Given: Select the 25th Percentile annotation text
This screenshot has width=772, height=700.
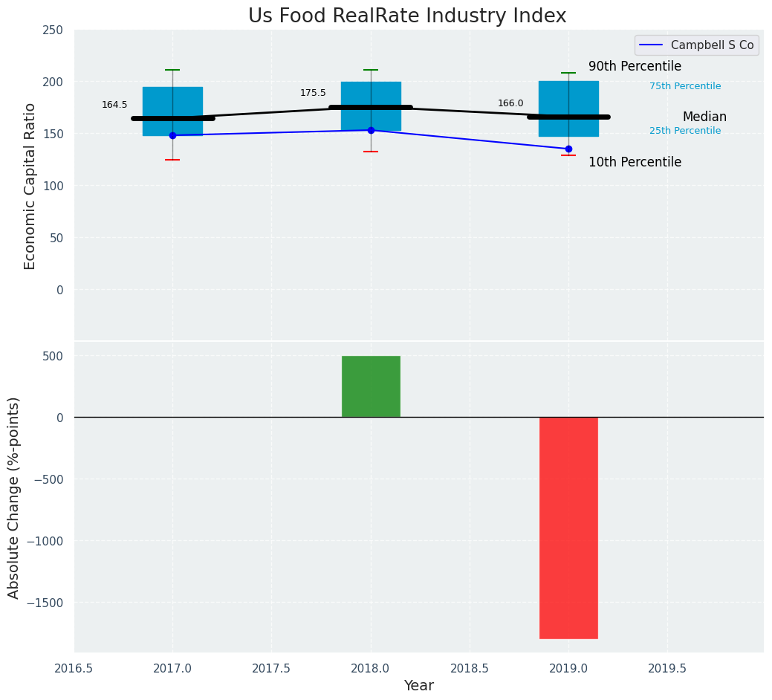Looking at the screenshot, I should [684, 131].
